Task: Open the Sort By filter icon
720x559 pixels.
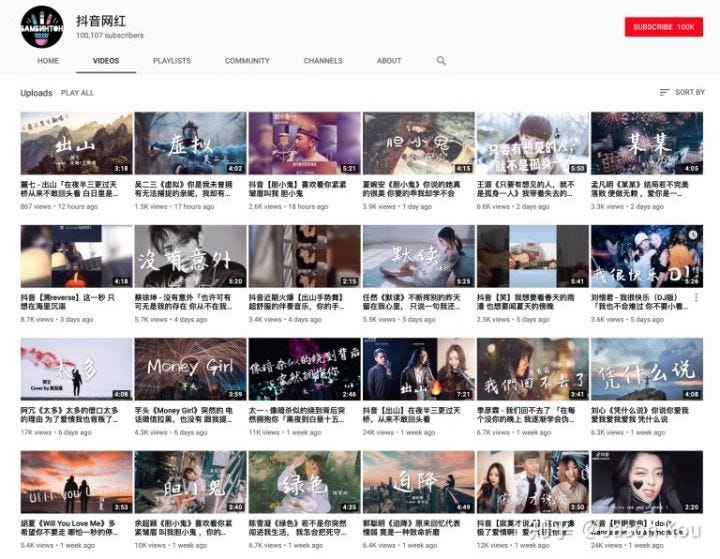Action: pos(664,92)
